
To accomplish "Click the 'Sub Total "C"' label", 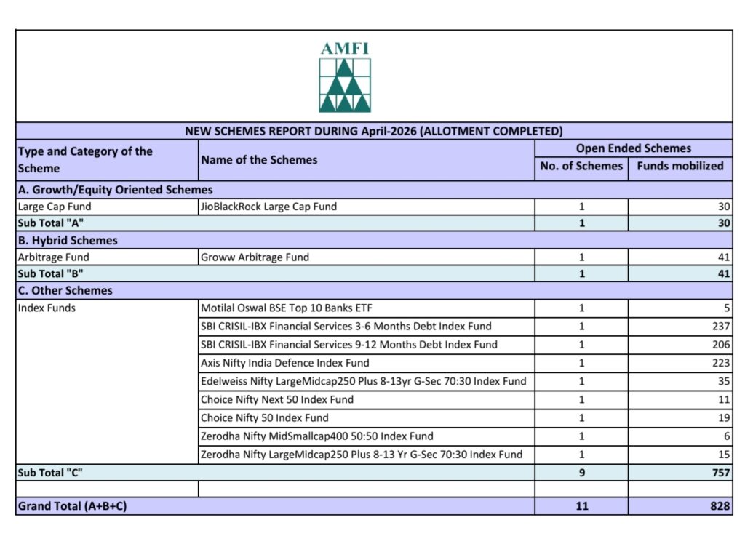I will pyautogui.click(x=50, y=473).
